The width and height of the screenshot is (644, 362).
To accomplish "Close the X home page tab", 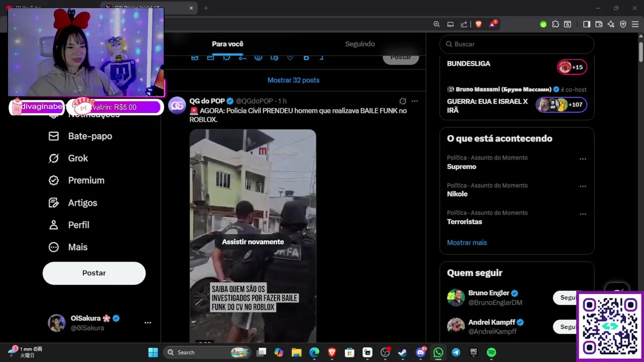I will [191, 8].
